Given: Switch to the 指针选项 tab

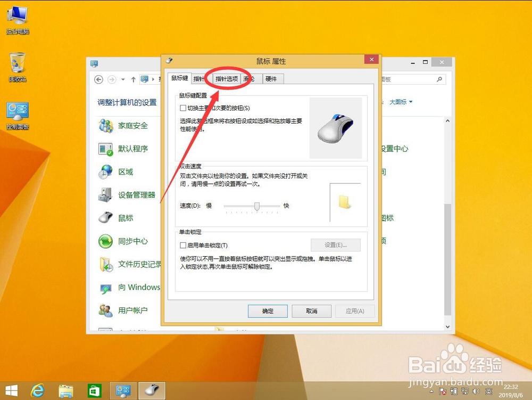Looking at the screenshot, I should click(x=227, y=78).
